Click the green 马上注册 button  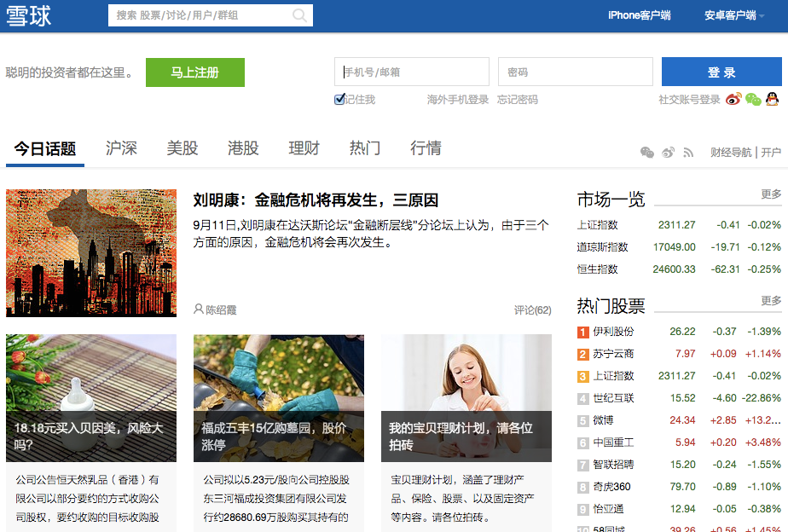[195, 72]
